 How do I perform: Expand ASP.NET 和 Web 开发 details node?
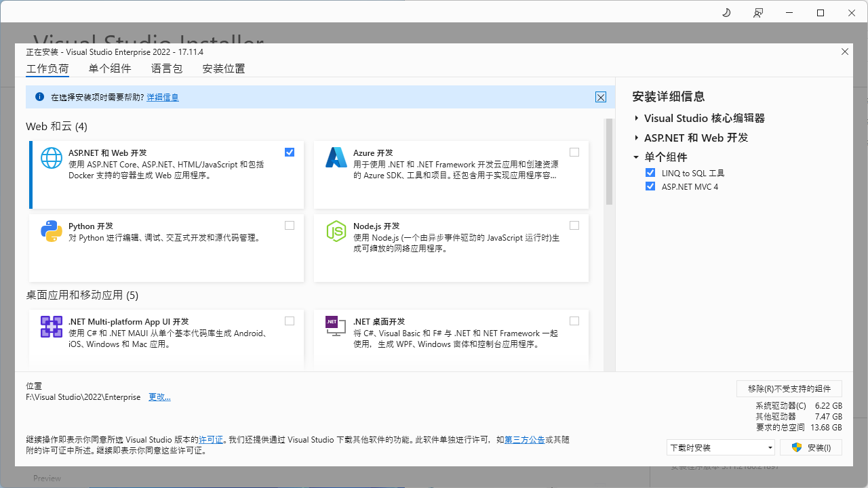click(x=637, y=138)
